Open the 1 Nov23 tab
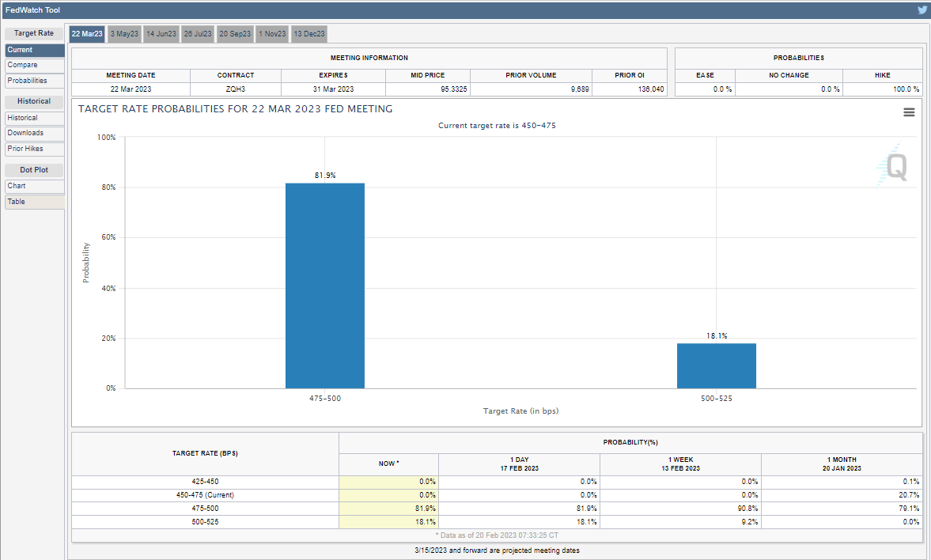 click(x=272, y=34)
